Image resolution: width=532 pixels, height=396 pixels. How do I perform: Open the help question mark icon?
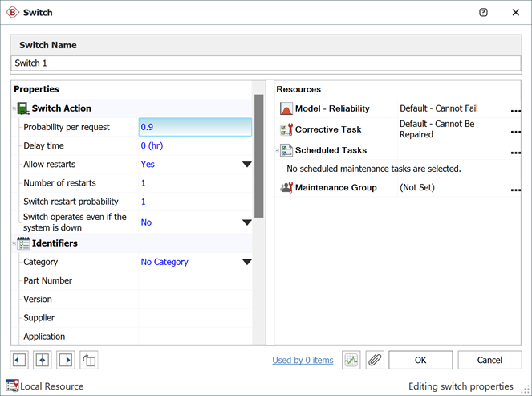click(x=483, y=13)
